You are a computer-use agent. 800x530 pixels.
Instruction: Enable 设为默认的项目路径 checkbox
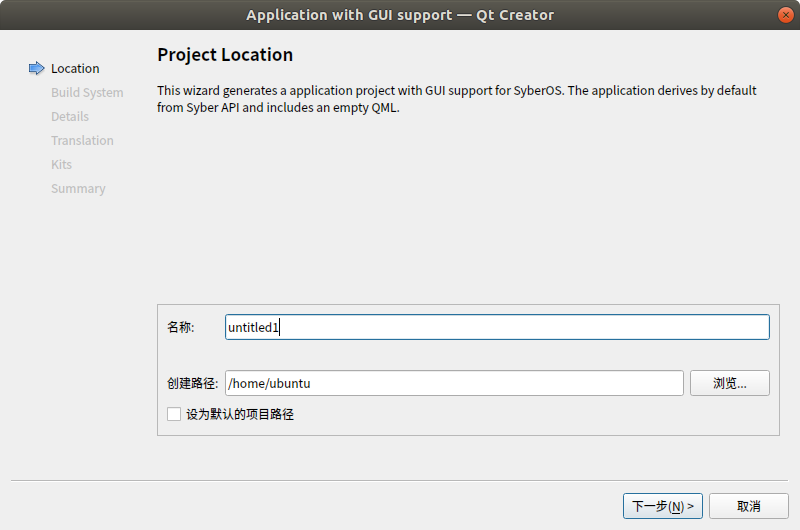click(x=174, y=414)
